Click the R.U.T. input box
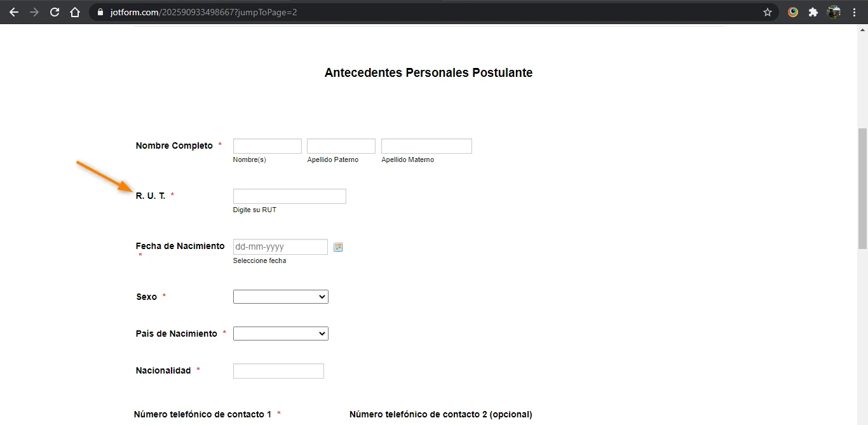Screen dimensions: 868x425 pos(289,196)
